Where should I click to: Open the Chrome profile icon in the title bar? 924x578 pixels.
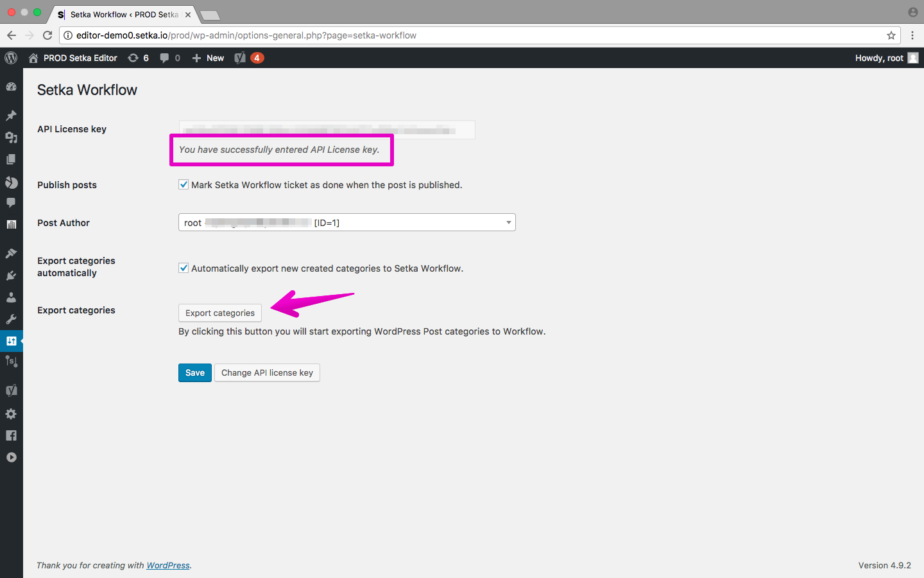(x=913, y=12)
